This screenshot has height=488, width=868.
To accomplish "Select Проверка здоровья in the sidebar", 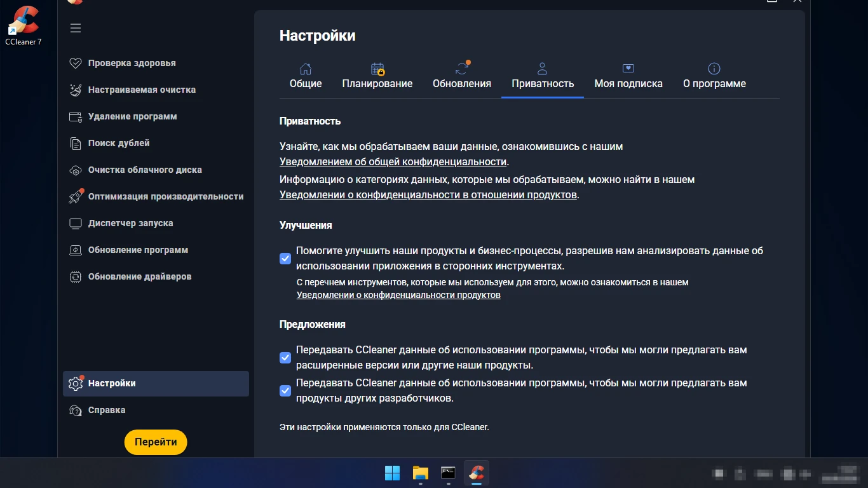I will click(156, 63).
